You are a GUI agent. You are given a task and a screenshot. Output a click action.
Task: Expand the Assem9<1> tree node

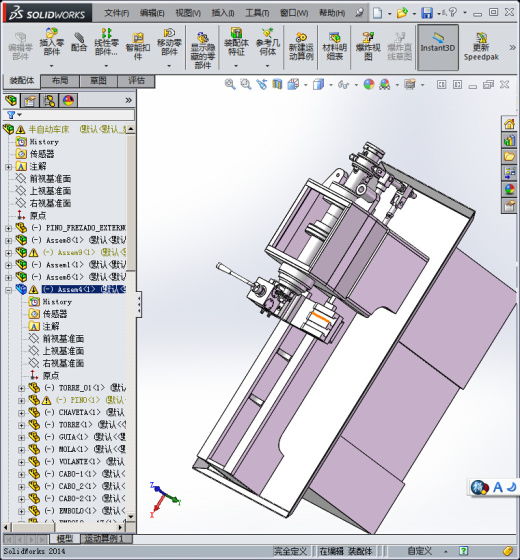[x=8, y=253]
